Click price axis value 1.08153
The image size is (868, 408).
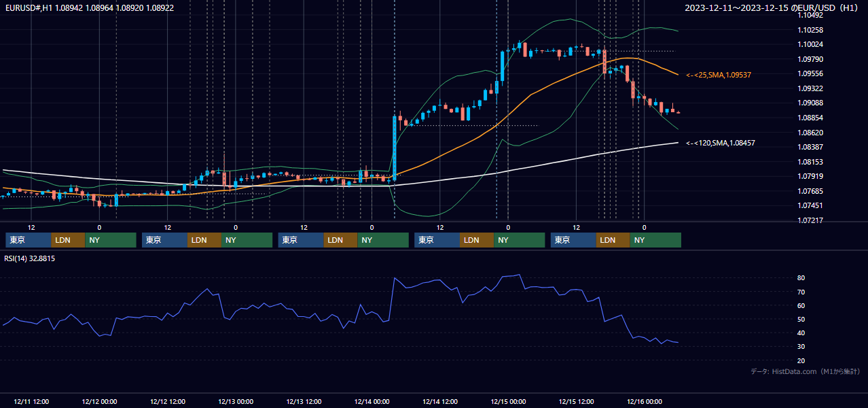coord(811,162)
